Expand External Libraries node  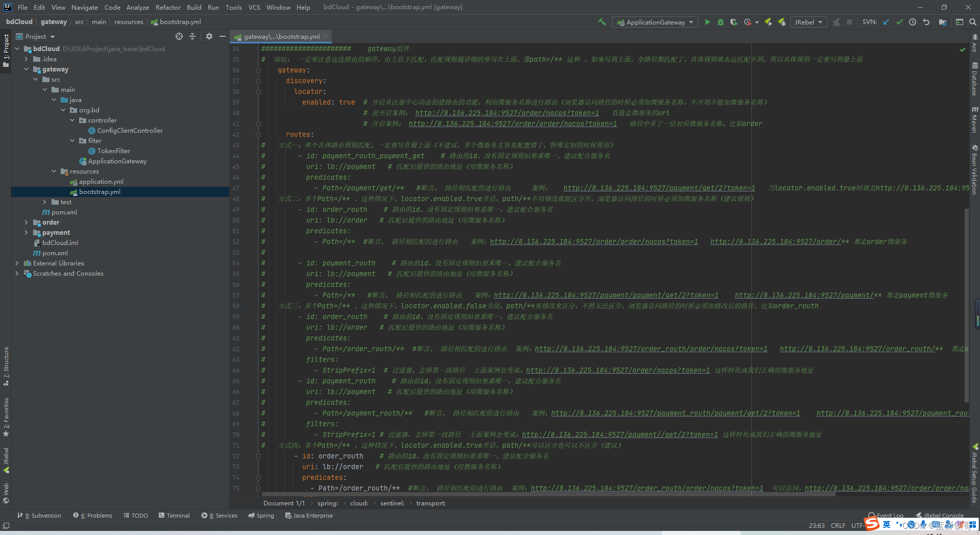[x=17, y=263]
